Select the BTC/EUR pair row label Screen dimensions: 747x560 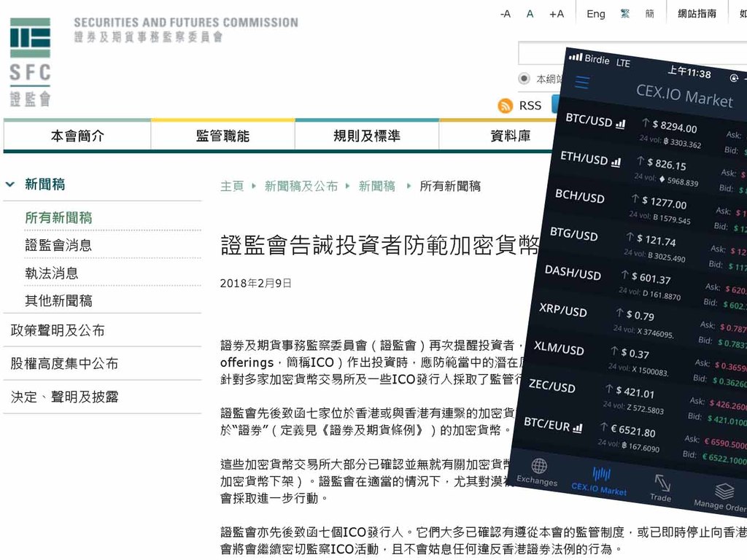[546, 424]
